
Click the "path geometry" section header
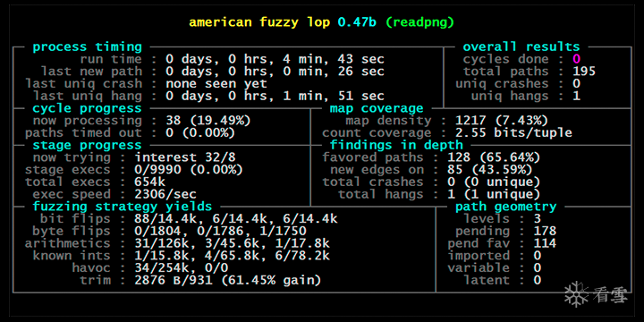pos(505,207)
